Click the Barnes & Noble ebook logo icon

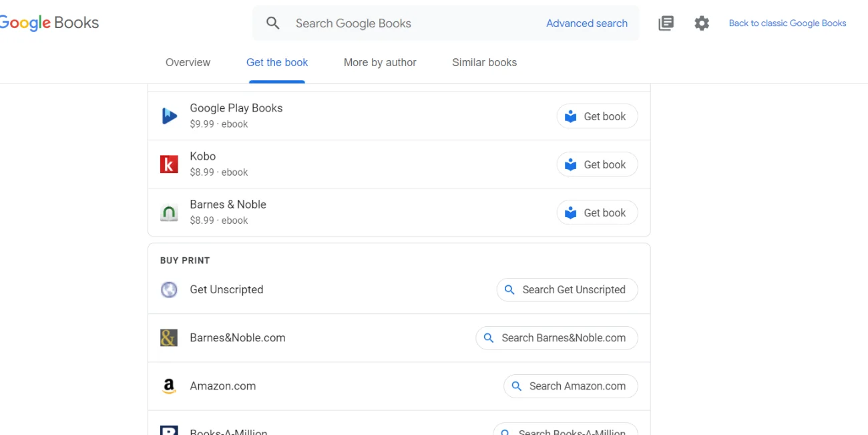169,212
